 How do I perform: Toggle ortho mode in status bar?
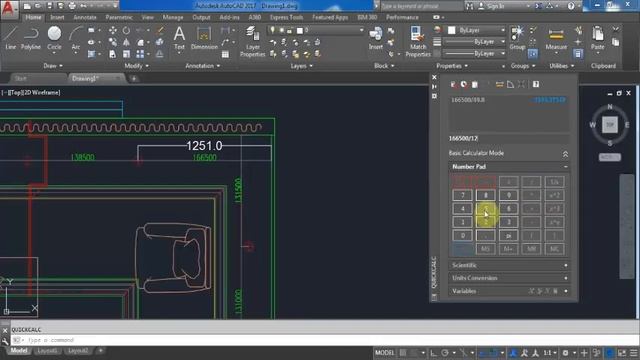point(433,353)
